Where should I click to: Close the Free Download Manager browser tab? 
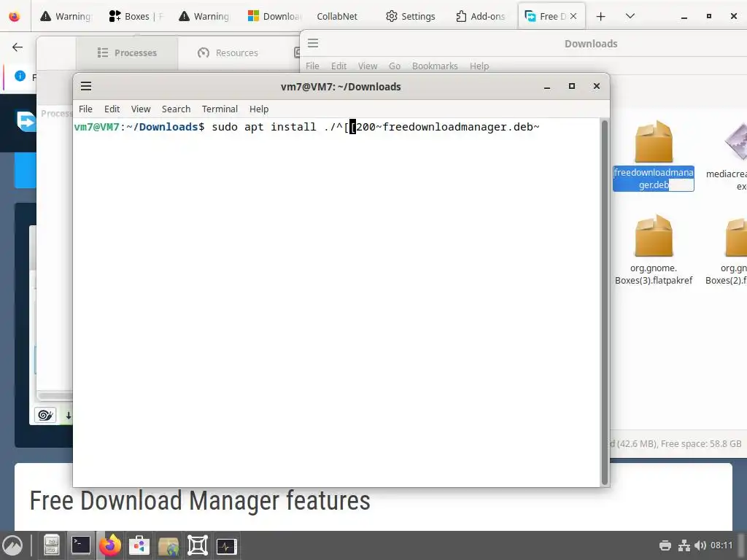click(x=573, y=16)
